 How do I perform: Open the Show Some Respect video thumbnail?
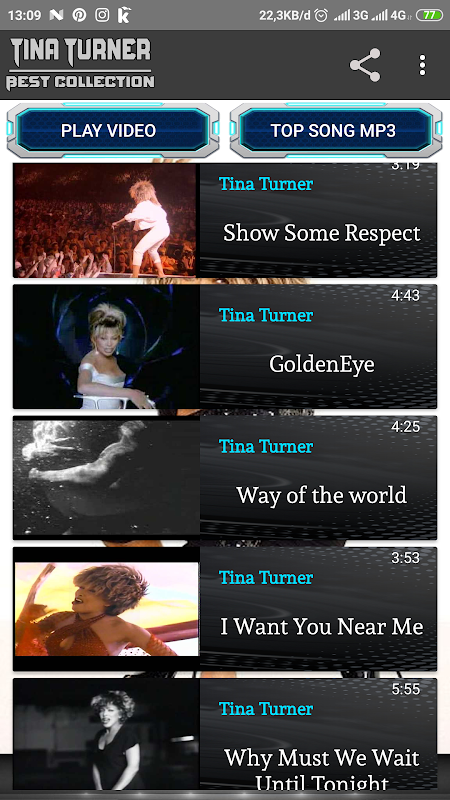[x=105, y=220]
